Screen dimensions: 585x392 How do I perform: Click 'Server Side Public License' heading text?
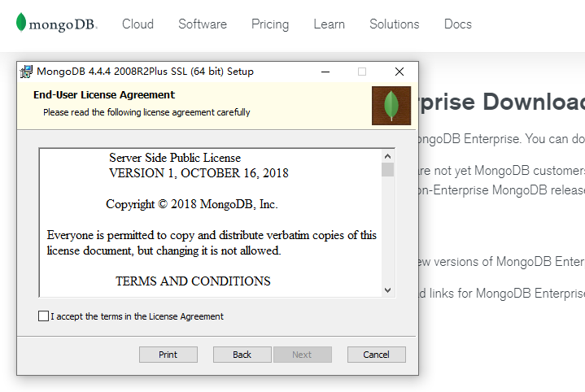pyautogui.click(x=175, y=158)
